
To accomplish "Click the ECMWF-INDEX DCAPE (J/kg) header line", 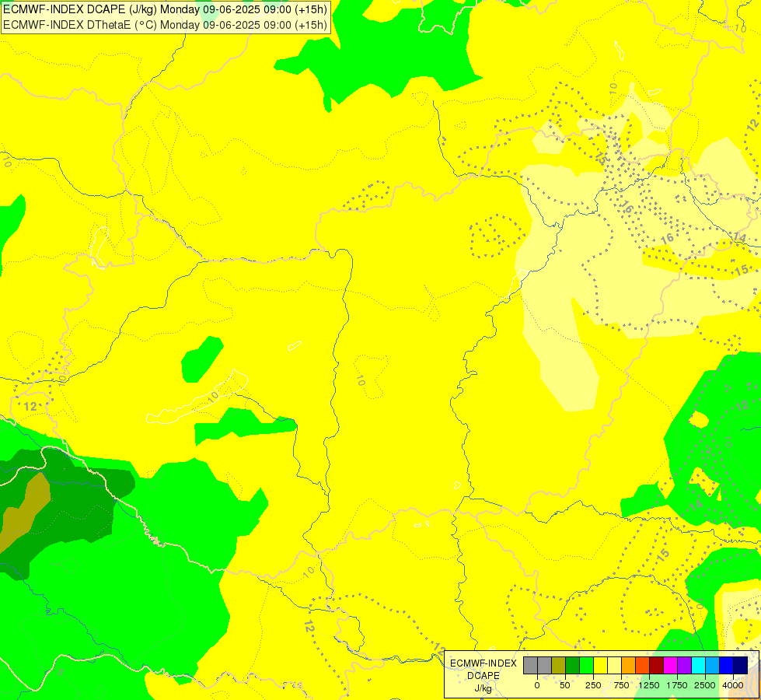I will click(x=165, y=9).
